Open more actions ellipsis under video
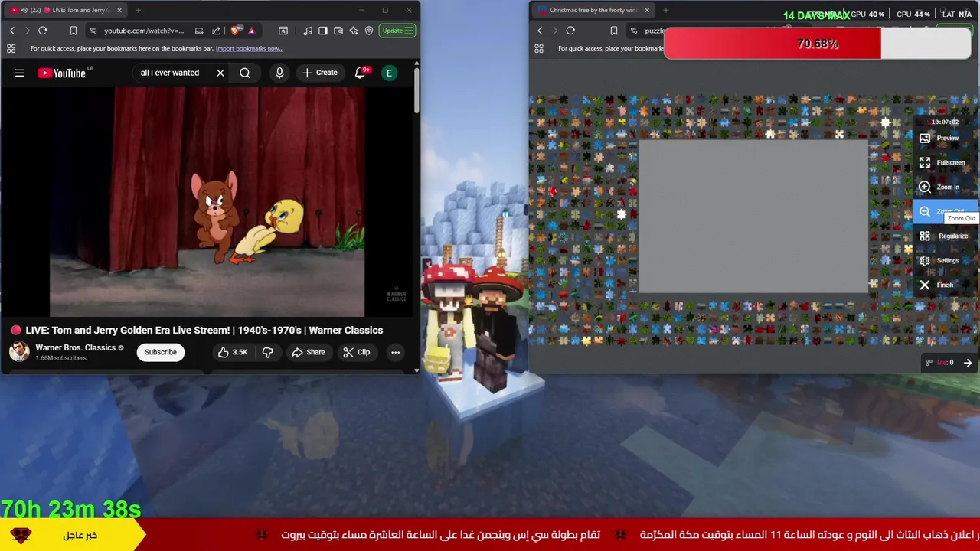The height and width of the screenshot is (551, 980). (395, 352)
